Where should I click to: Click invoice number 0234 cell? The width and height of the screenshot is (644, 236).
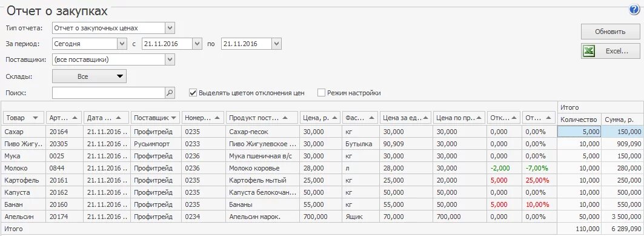(x=203, y=217)
